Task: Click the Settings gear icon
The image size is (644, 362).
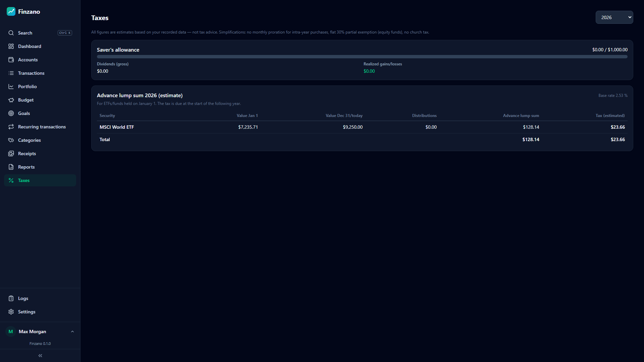Action: (11, 312)
